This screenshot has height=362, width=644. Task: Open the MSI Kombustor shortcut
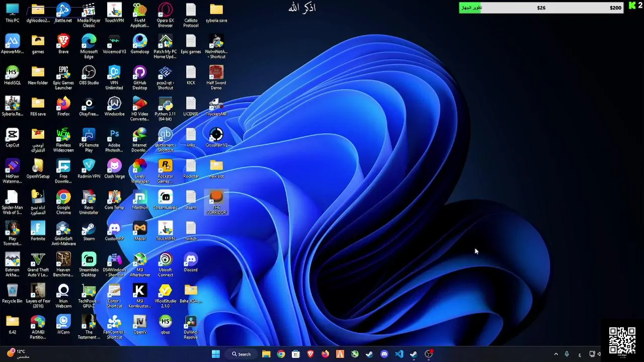coord(140,296)
